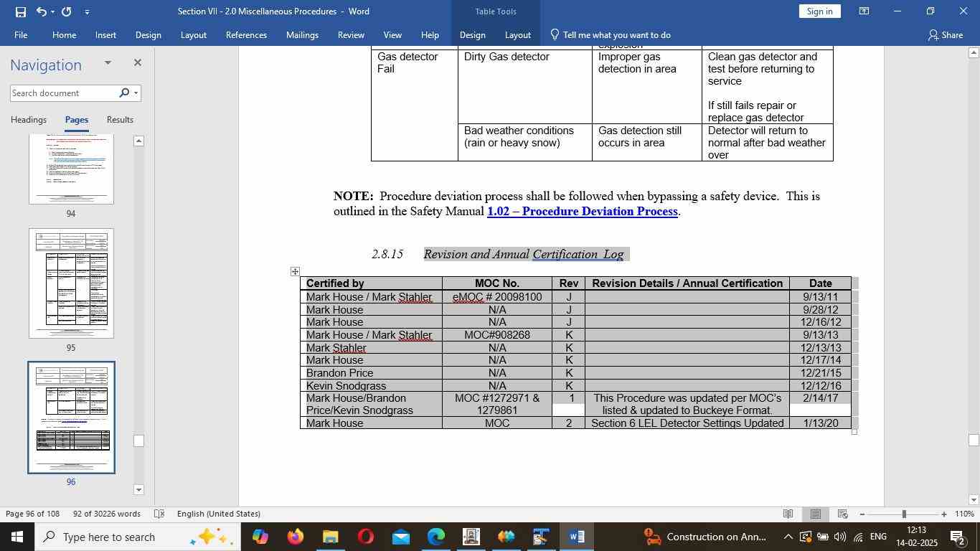The height and width of the screenshot is (551, 980).
Task: Select page 95 thumbnail
Action: [71, 283]
